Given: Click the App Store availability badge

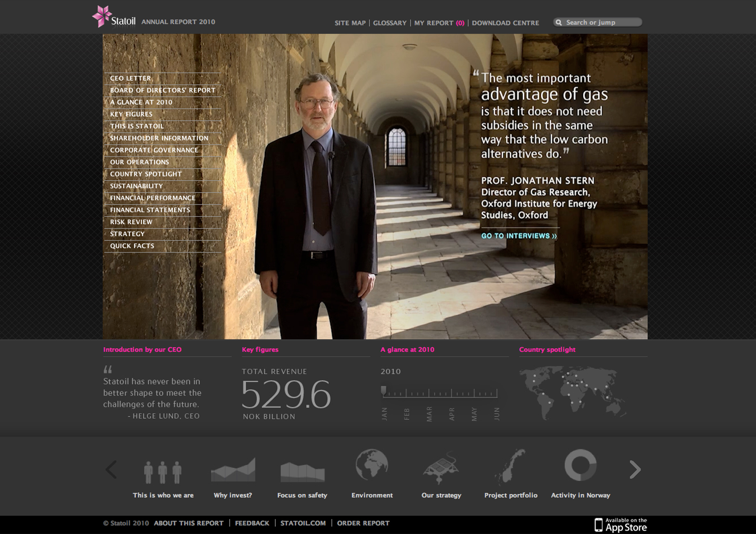Looking at the screenshot, I should 620,524.
